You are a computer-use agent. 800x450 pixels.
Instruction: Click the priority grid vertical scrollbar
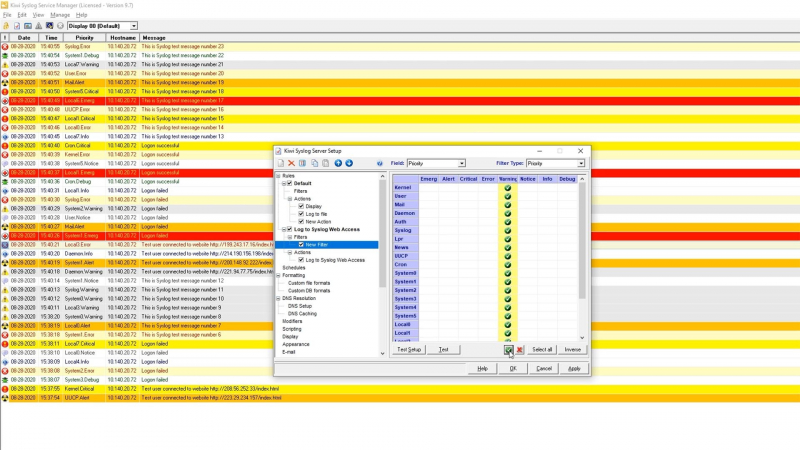click(582, 258)
